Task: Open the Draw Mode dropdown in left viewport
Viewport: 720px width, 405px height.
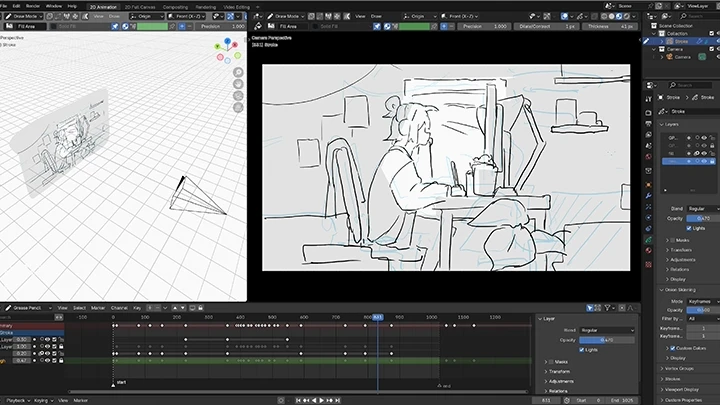Action: 22,17
